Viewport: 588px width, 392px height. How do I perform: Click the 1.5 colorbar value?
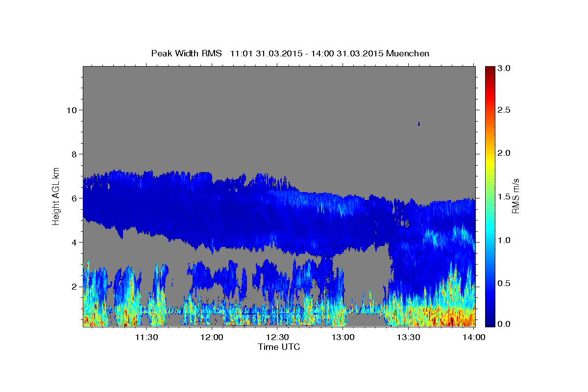[505, 196]
